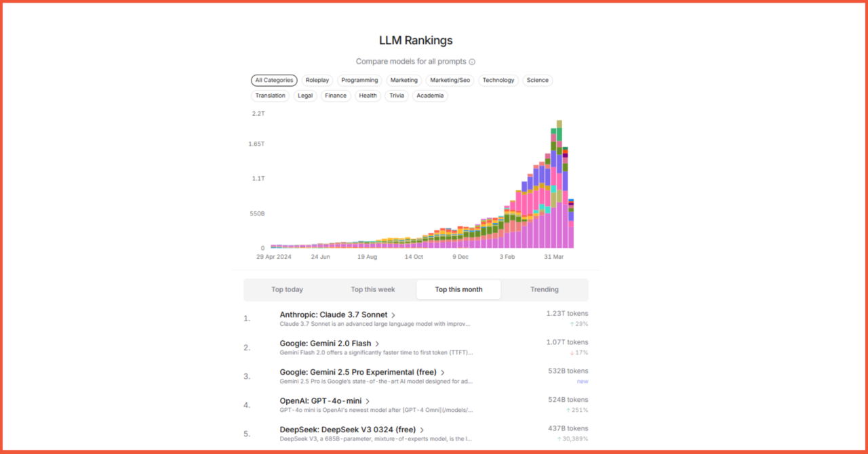
Task: Switch to the Top today tab
Action: (x=288, y=289)
